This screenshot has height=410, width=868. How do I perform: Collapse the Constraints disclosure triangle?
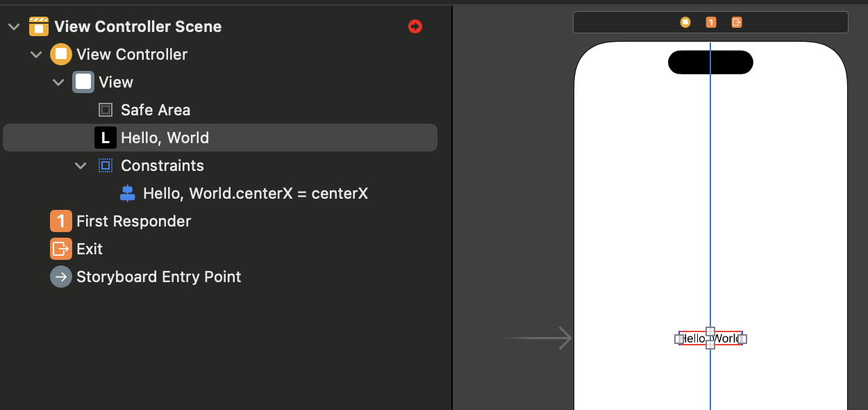coord(81,165)
